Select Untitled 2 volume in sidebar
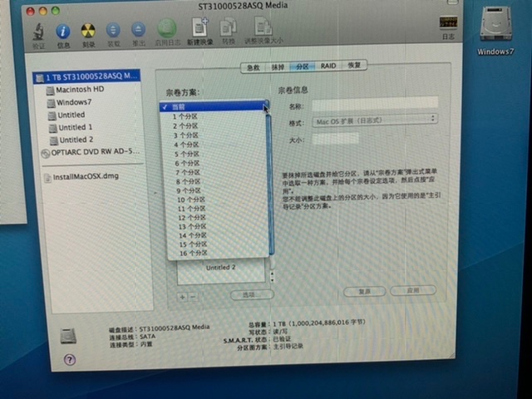Image resolution: width=532 pixels, height=399 pixels. point(71,140)
